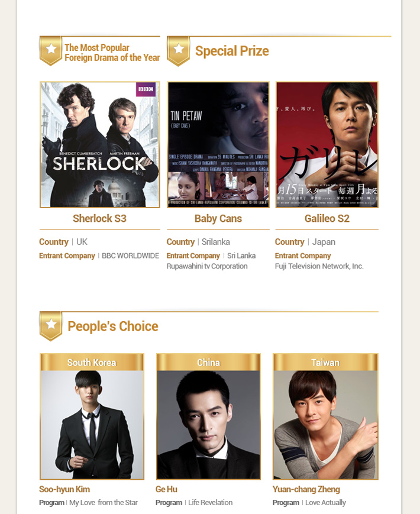Click the Special Prize heading

click(x=232, y=51)
